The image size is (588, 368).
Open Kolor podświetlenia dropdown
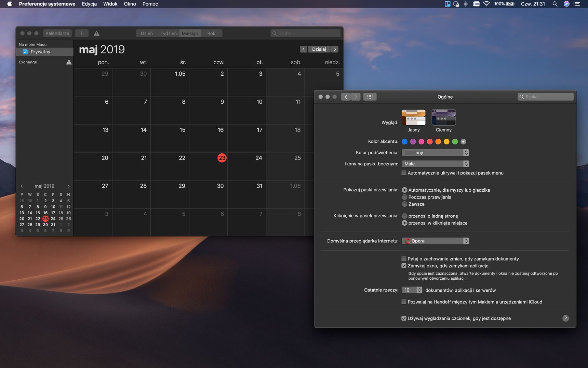(435, 153)
